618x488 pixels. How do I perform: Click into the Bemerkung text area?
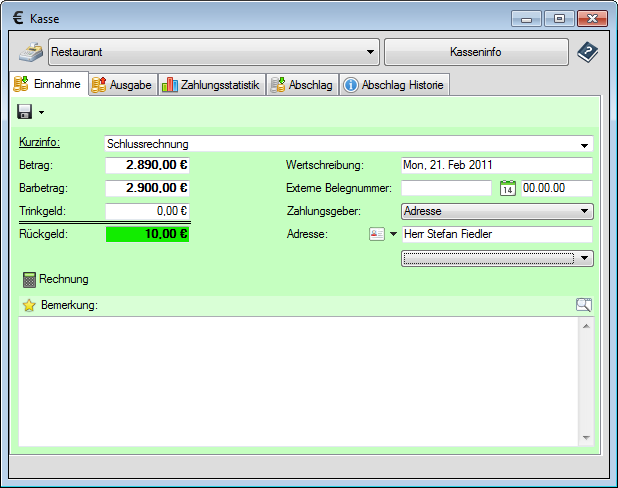point(300,380)
